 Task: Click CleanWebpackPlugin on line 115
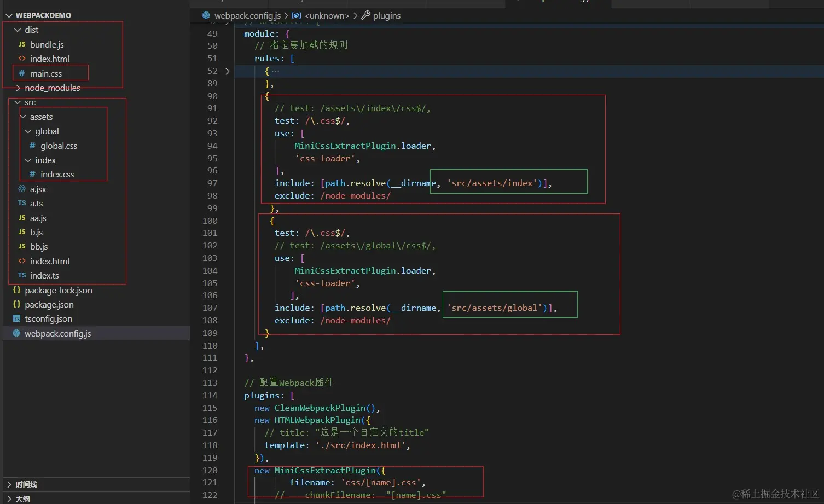(x=320, y=408)
